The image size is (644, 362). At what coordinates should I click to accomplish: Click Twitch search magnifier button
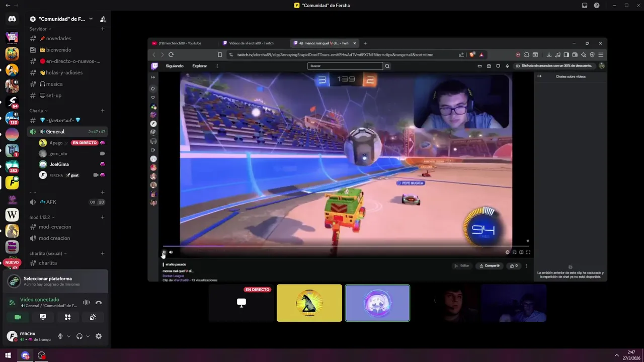387,66
